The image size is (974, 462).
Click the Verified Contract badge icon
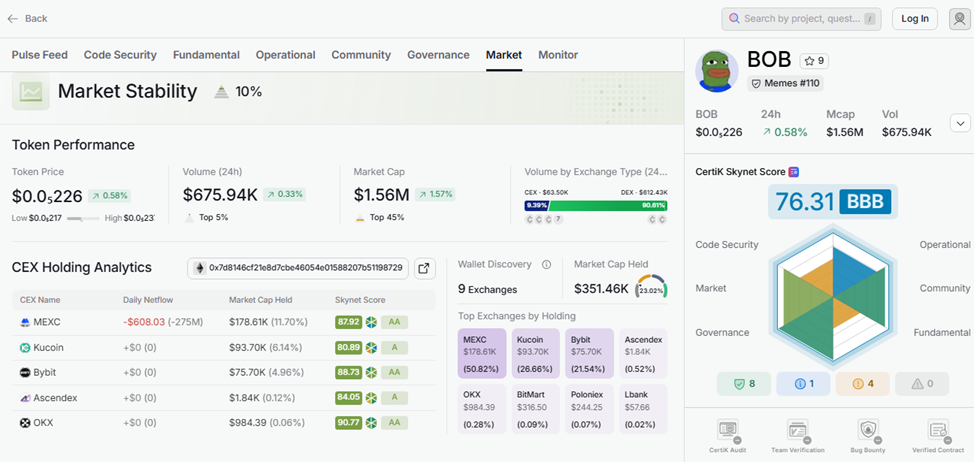(938, 431)
